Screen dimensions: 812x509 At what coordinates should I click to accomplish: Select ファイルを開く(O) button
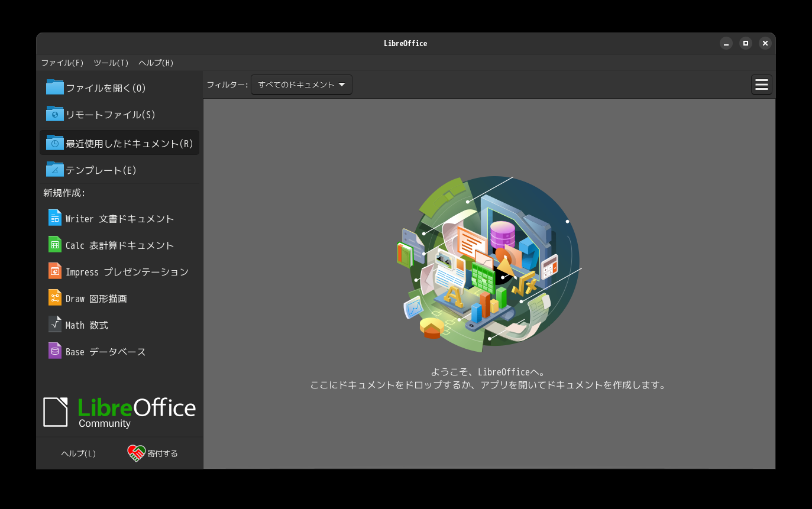tap(119, 87)
